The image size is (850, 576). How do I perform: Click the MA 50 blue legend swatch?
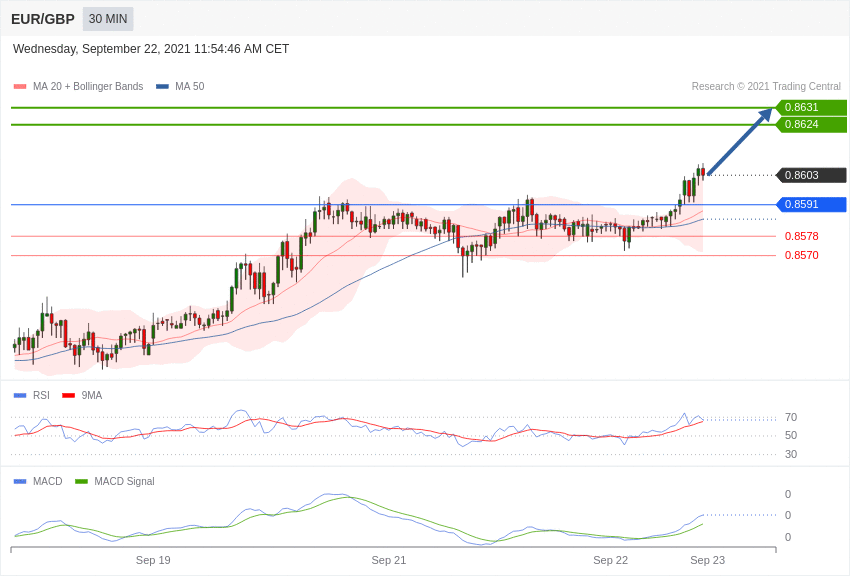[162, 87]
